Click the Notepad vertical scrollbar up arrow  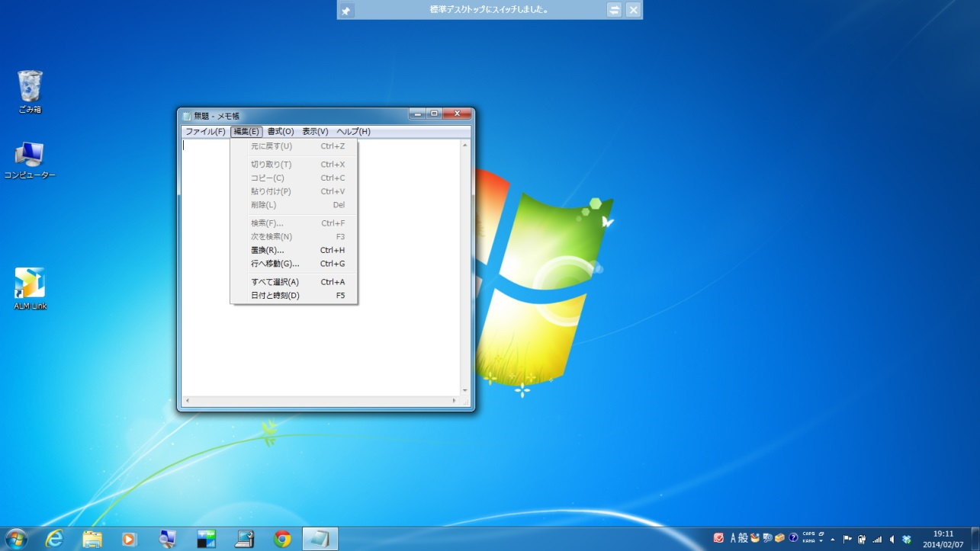465,145
